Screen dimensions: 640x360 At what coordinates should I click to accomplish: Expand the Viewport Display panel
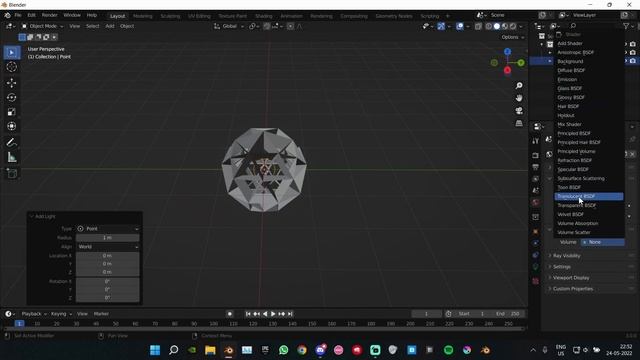tap(571, 278)
